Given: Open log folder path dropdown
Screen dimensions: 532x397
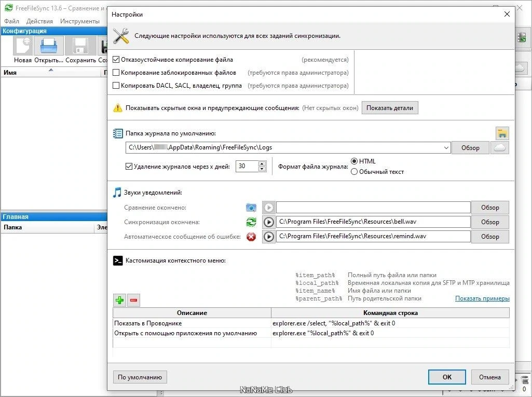Looking at the screenshot, I should click(446, 147).
